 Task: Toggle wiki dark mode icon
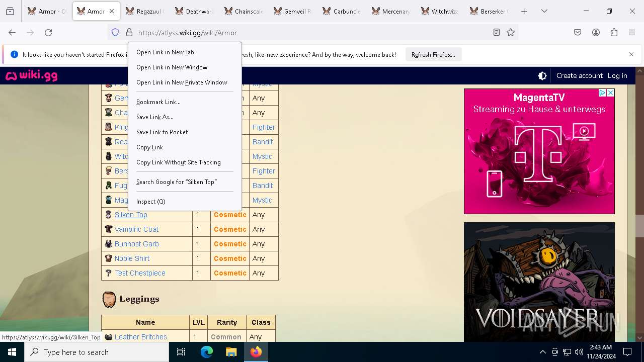(x=542, y=75)
